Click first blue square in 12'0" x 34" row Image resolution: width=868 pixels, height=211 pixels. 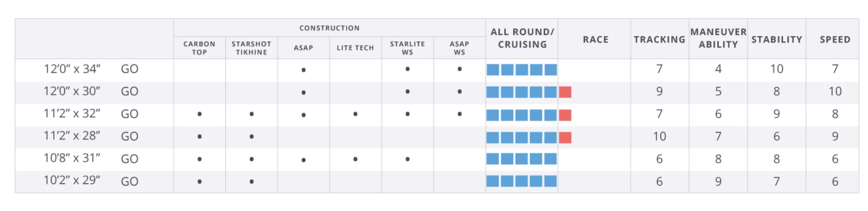coord(493,70)
